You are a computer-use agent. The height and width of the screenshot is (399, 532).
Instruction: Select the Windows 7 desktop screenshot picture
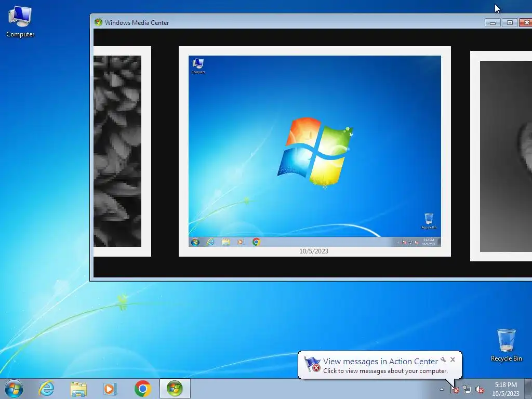tap(315, 151)
